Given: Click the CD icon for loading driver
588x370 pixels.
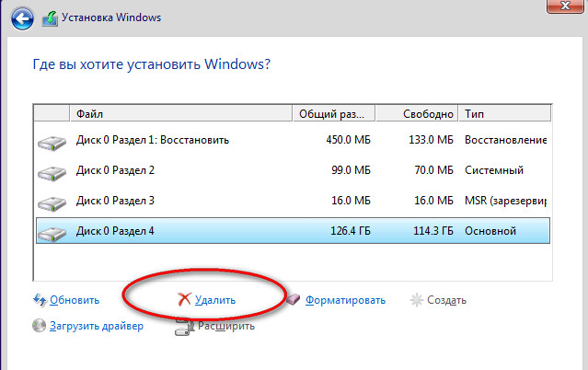Looking at the screenshot, I should click(x=39, y=325).
